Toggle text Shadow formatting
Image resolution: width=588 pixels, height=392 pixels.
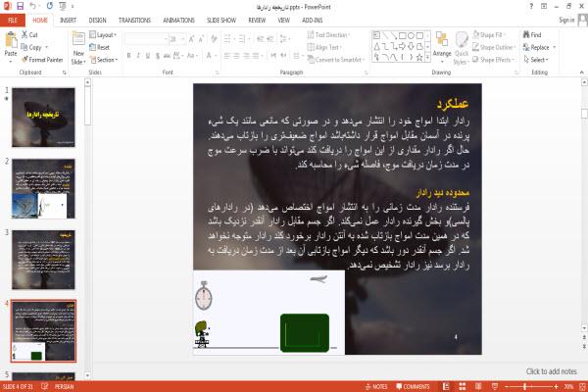click(158, 56)
